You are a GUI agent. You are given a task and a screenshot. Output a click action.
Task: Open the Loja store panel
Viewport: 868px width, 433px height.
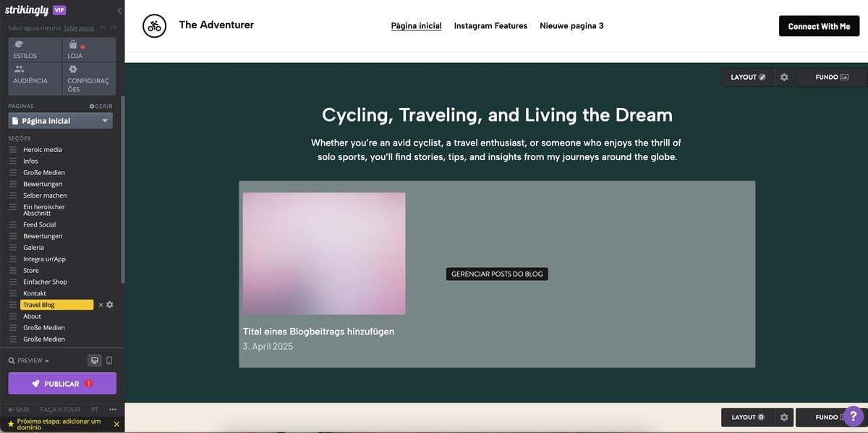coord(89,49)
